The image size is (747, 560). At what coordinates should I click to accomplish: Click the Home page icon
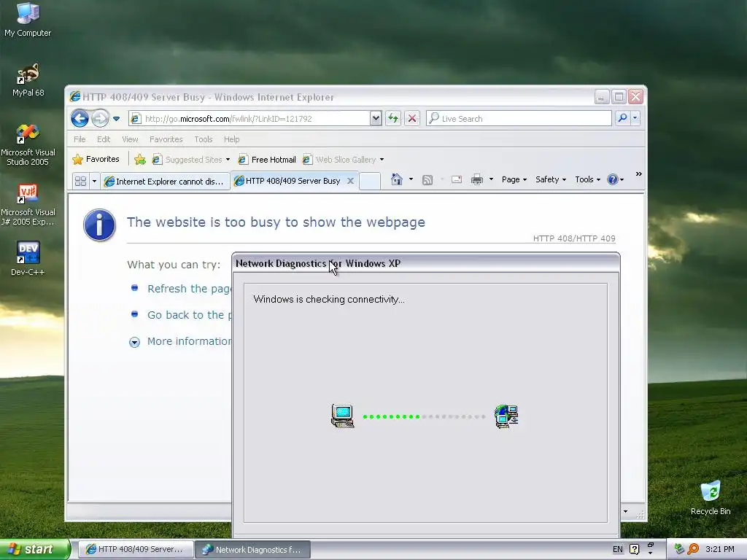(x=396, y=179)
